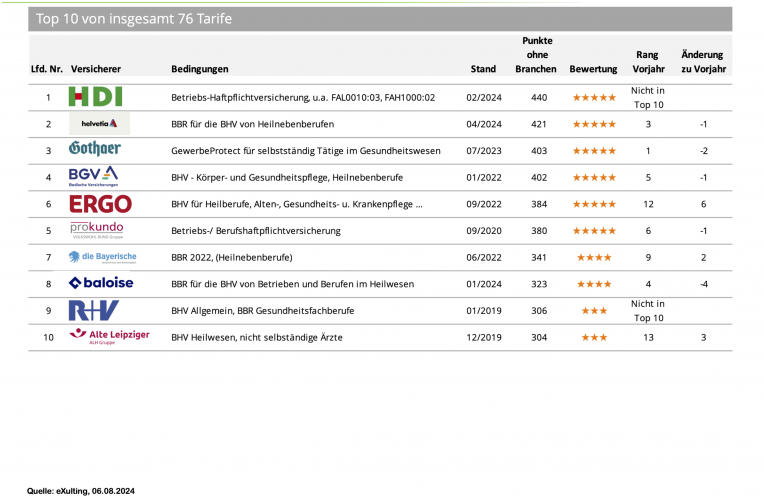
Task: Click the date 12/2019
Action: tap(484, 337)
